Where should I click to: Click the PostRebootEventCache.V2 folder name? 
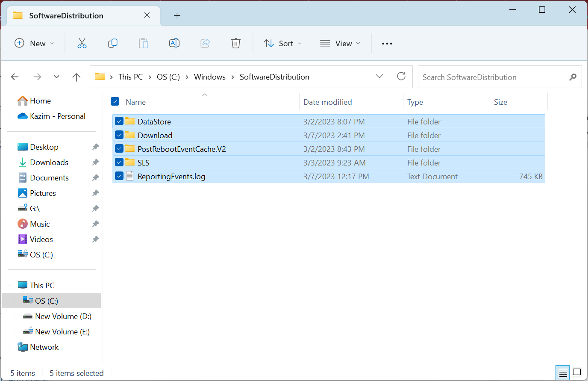pos(182,149)
